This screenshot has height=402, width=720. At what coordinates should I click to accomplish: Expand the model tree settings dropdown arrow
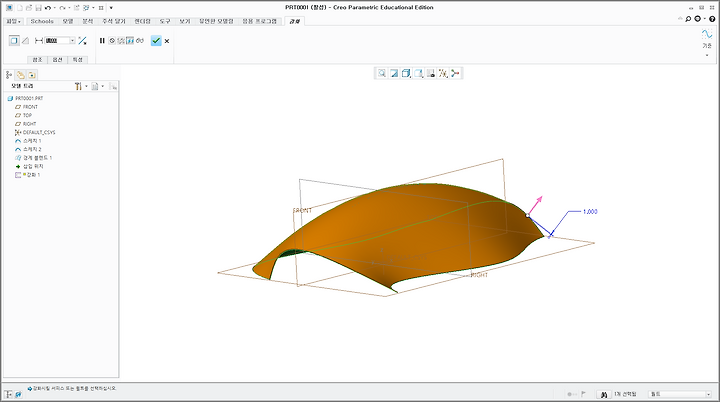coord(86,86)
